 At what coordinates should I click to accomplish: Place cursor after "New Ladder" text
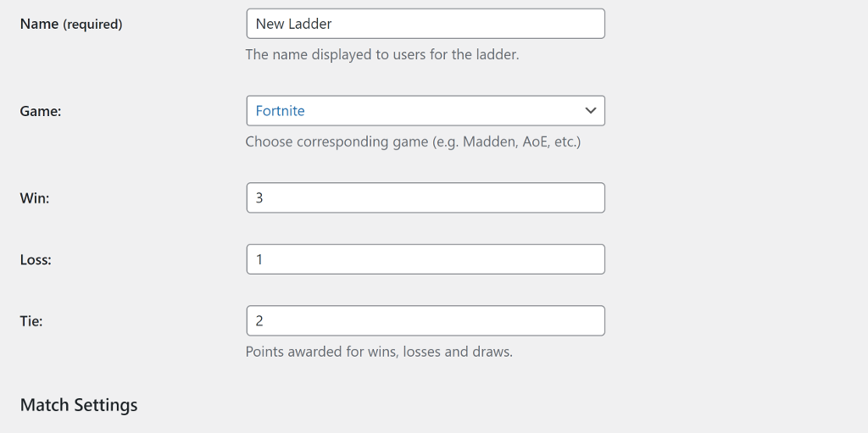(334, 24)
